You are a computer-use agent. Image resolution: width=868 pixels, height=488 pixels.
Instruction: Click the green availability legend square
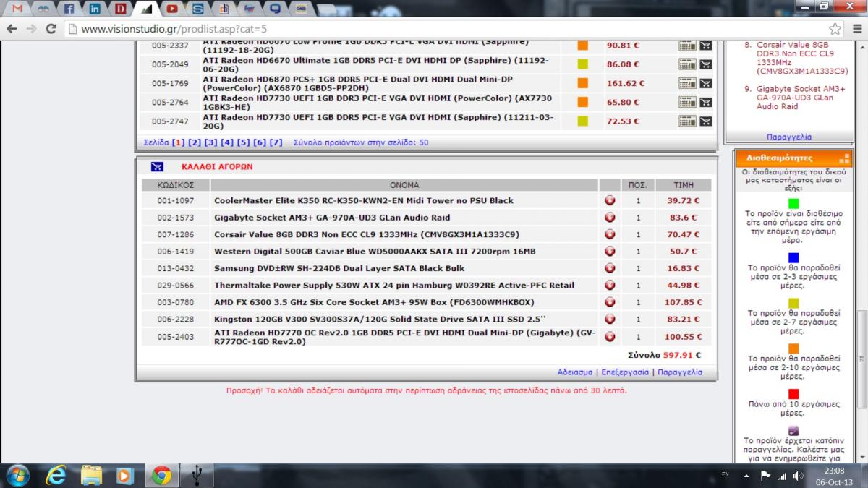coord(793,203)
